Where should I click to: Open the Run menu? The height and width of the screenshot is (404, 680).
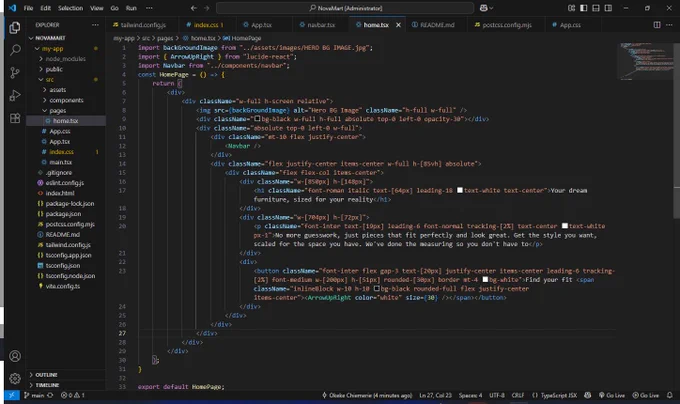click(x=131, y=8)
